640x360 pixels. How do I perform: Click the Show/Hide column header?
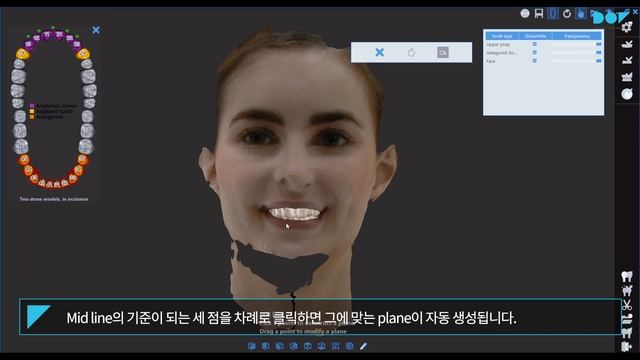pyautogui.click(x=535, y=36)
